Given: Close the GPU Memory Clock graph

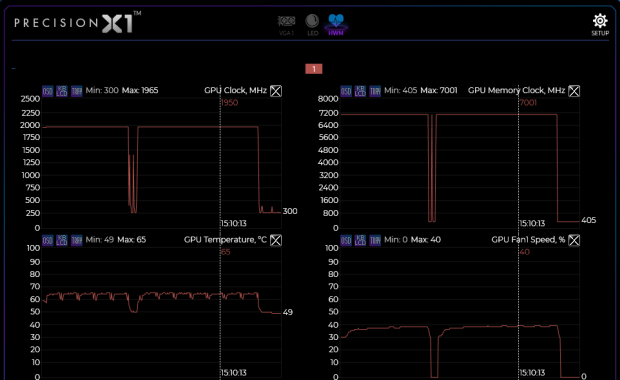Looking at the screenshot, I should point(574,91).
